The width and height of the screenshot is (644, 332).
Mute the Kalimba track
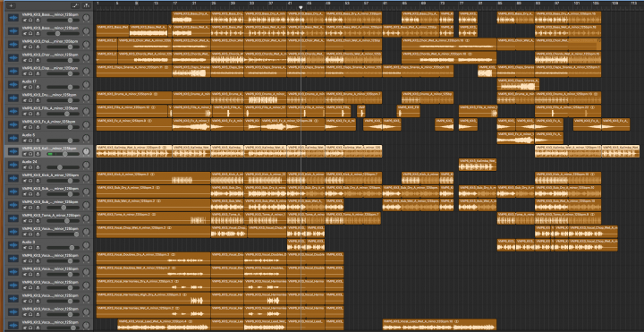pos(25,154)
